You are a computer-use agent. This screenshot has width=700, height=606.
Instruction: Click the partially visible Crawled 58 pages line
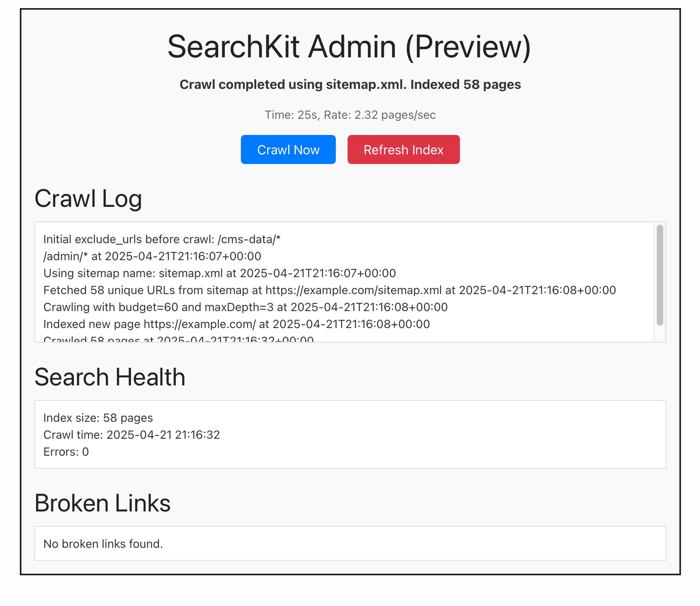178,339
